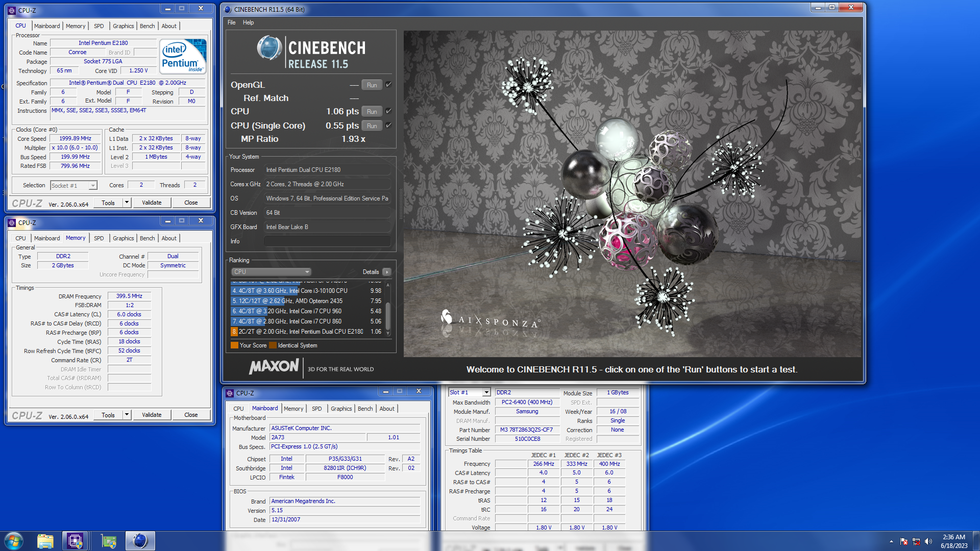The width and height of the screenshot is (980, 551).
Task: Click Close in the CPU-Z Memory window
Action: coord(191,415)
